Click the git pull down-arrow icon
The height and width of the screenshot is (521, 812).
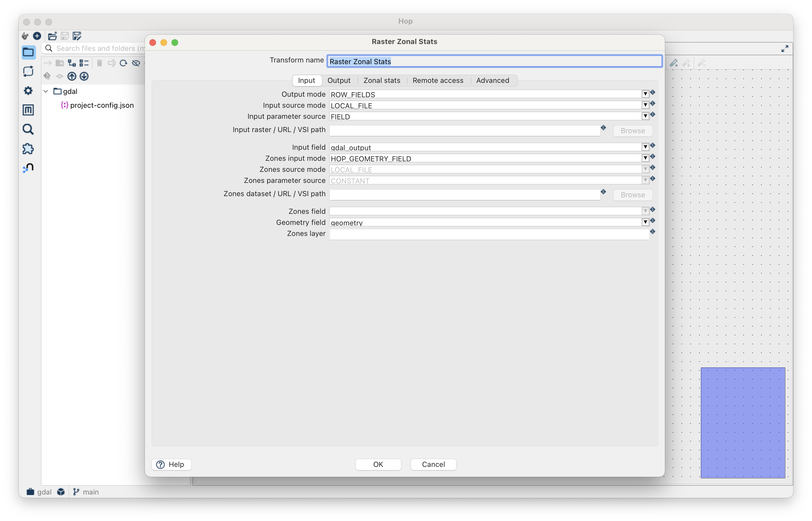point(84,76)
